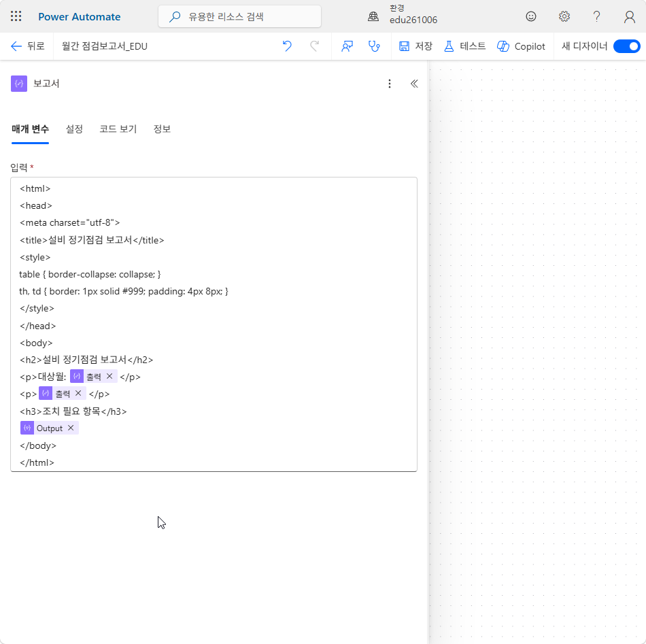Open the user account icon
This screenshot has height=644, width=646.
pyautogui.click(x=629, y=16)
